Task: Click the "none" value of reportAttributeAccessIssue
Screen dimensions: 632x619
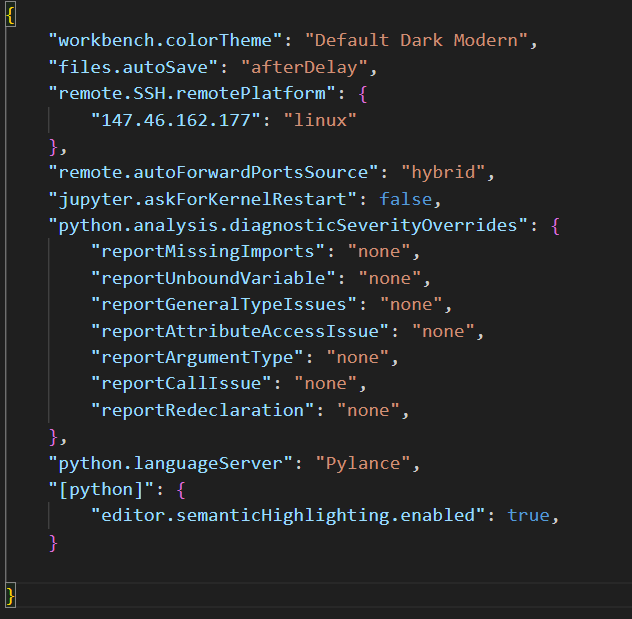Action: tap(443, 331)
